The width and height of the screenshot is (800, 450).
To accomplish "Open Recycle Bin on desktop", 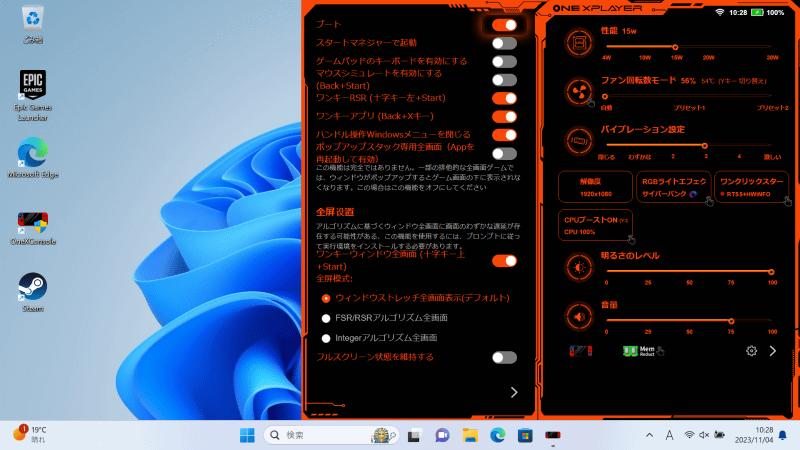I will (33, 24).
